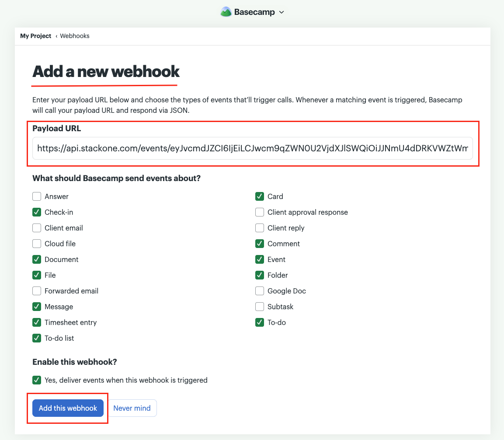
Task: Tick the Client reply checkbox
Action: tap(260, 228)
